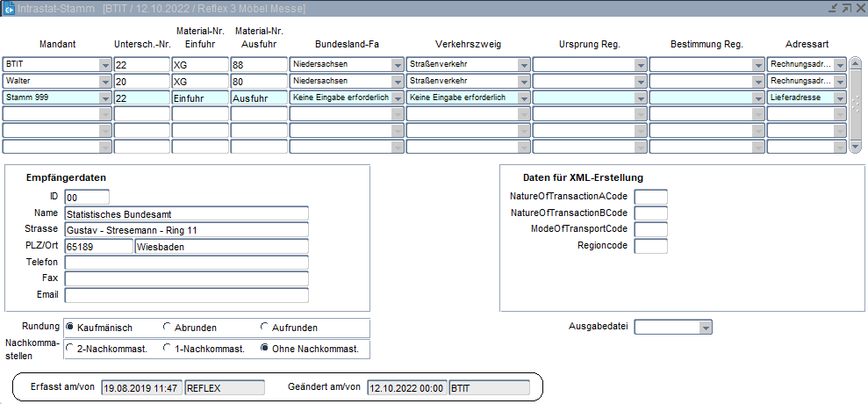Click the Regioncode input box
The height and width of the screenshot is (404, 868).
(x=650, y=246)
